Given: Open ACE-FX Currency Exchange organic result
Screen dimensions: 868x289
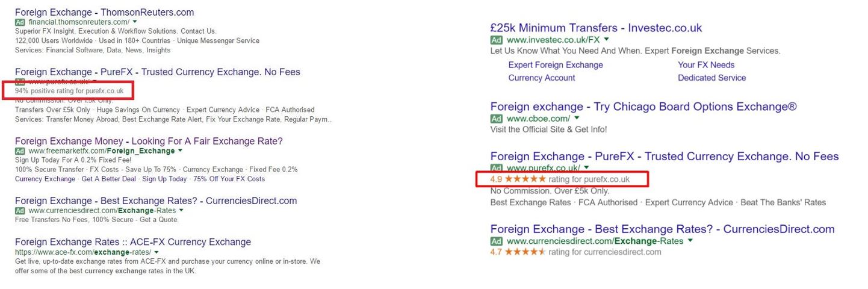Looking at the screenshot, I should point(132,242).
